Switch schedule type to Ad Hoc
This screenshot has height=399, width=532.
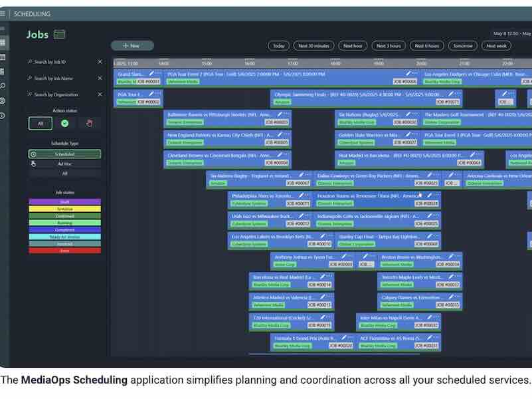point(63,164)
